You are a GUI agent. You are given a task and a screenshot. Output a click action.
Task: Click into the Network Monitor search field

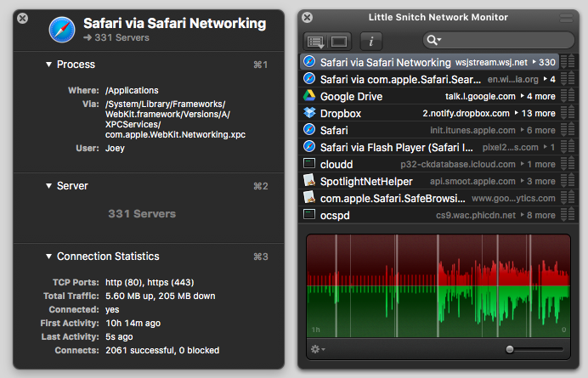[499, 40]
